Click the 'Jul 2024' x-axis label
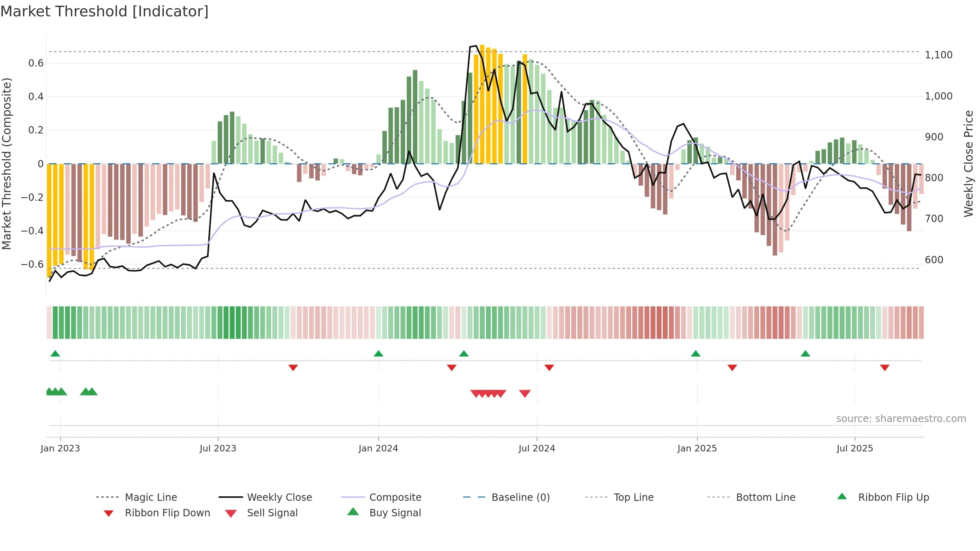 pyautogui.click(x=537, y=449)
